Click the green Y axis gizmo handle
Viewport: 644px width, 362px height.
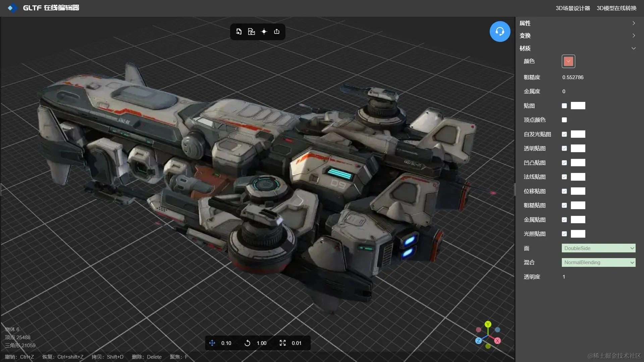tap(488, 324)
